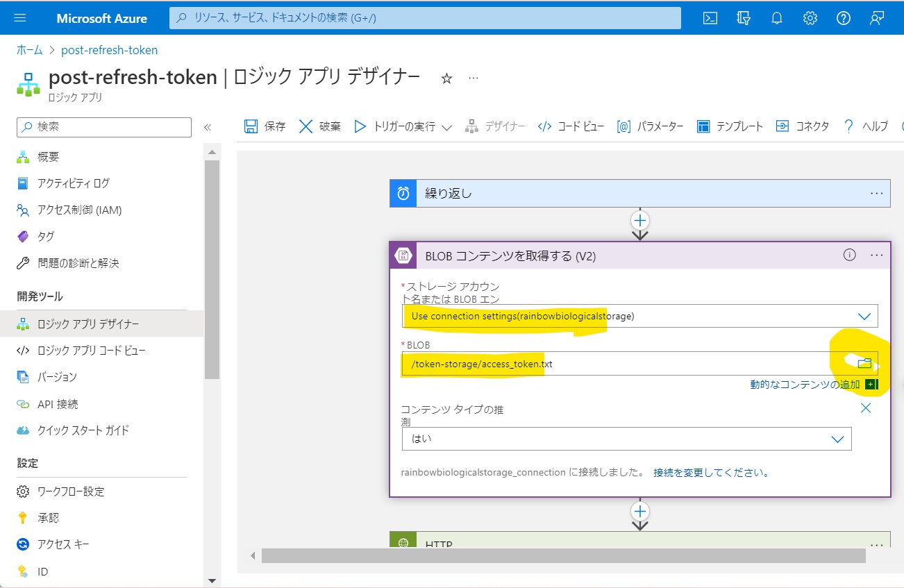
Task: Open 概要 in the sidebar
Action: 48,157
